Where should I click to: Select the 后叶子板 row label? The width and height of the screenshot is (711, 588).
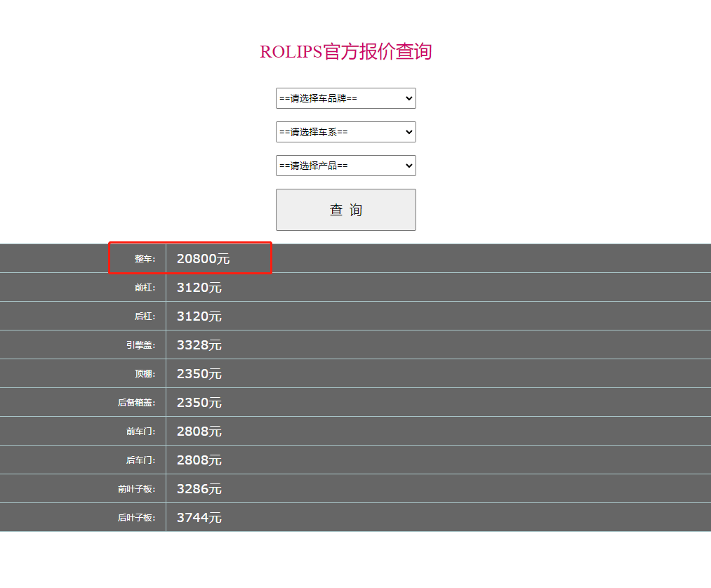click(136, 518)
